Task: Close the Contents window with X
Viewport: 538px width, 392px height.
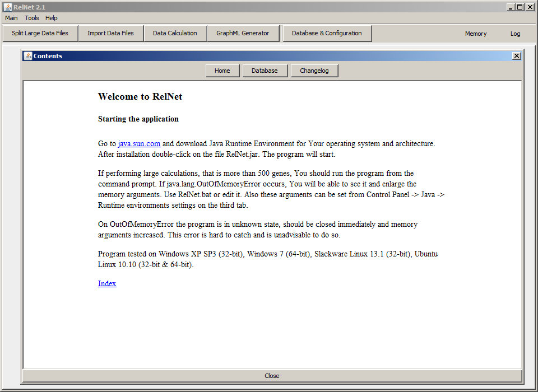Action: pyautogui.click(x=517, y=56)
